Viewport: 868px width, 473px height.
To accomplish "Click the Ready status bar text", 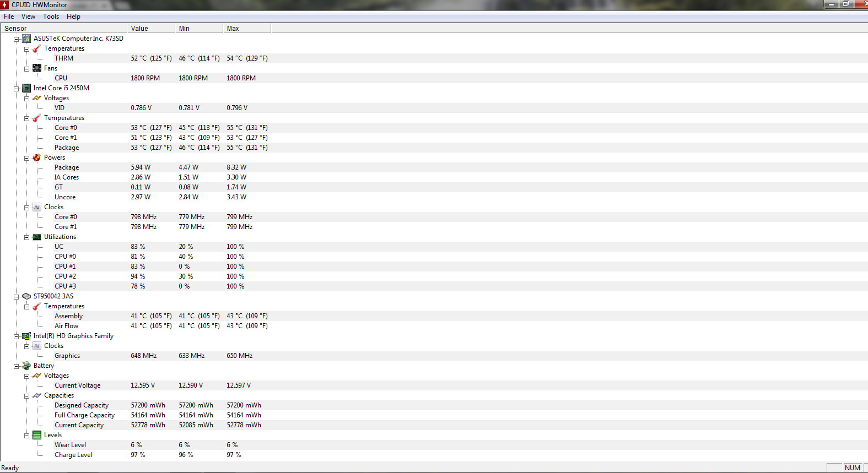I will 10,468.
